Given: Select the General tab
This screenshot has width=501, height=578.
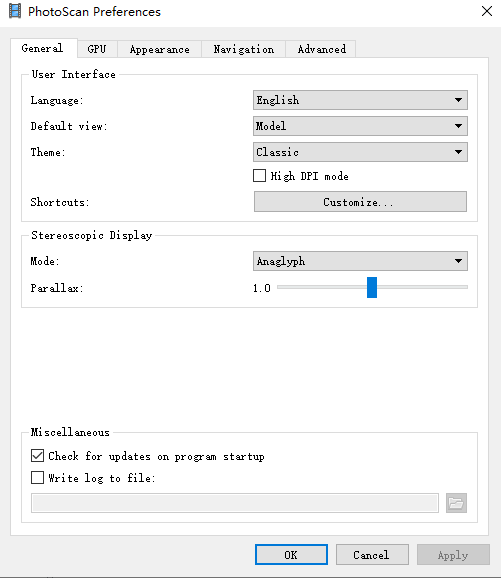Looking at the screenshot, I should [x=42, y=48].
